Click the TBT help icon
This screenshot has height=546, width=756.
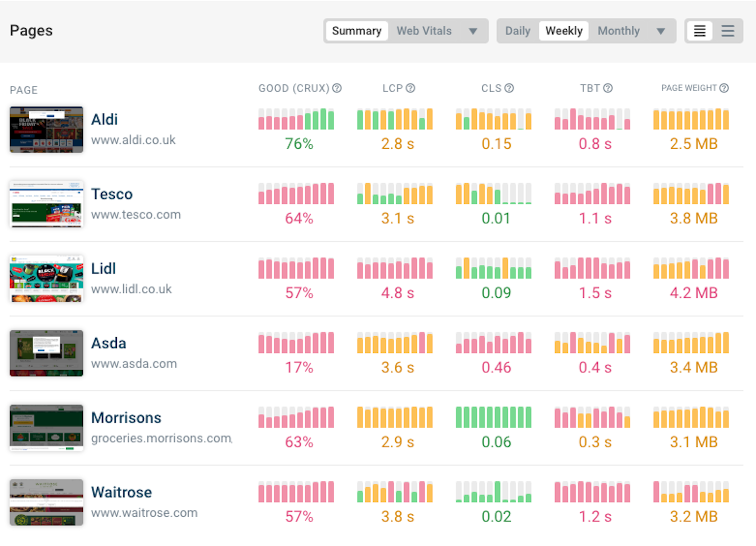coord(607,88)
